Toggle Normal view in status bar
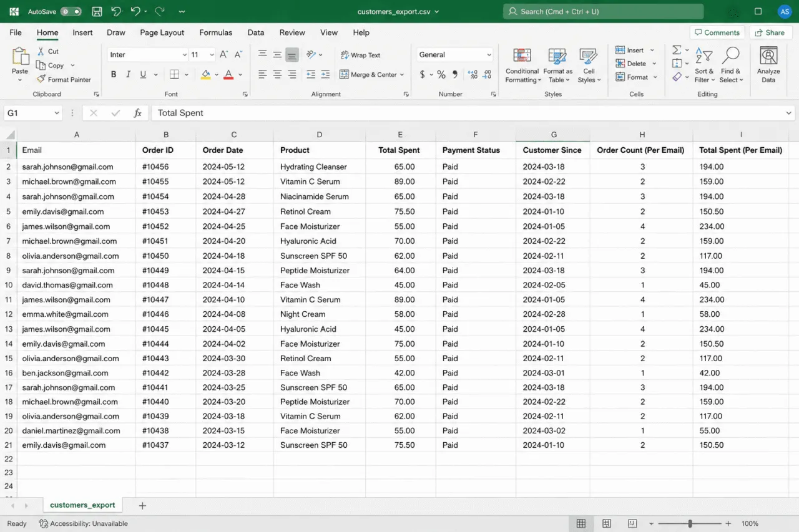799x532 pixels. (581, 524)
